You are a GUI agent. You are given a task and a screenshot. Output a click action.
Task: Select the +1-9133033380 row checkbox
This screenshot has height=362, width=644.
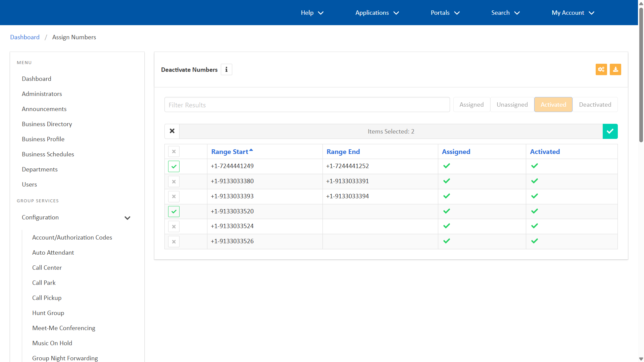174,182
